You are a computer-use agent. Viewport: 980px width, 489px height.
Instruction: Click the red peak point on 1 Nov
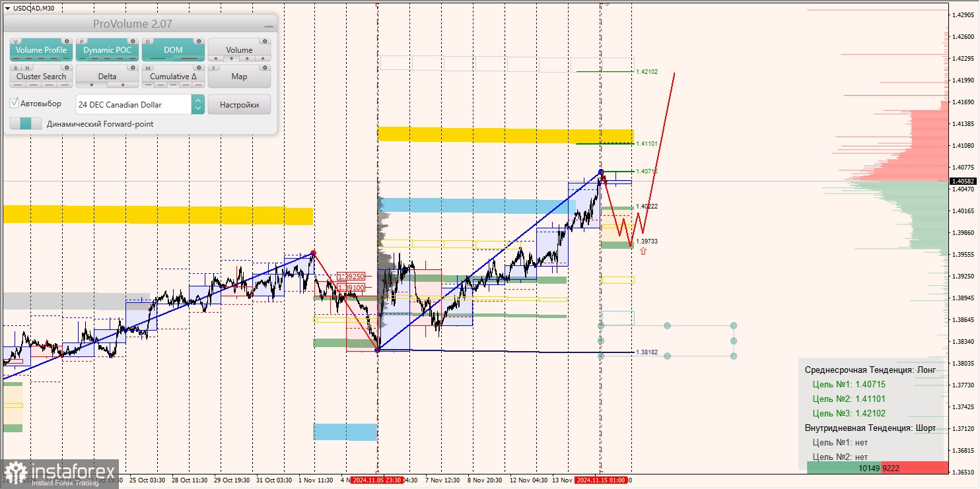pos(313,253)
